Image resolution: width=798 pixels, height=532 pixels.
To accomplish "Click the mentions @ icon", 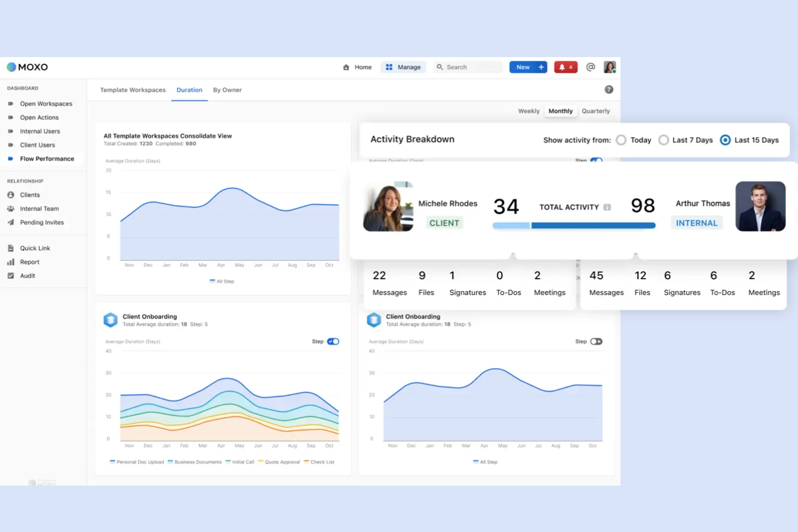I will [590, 67].
